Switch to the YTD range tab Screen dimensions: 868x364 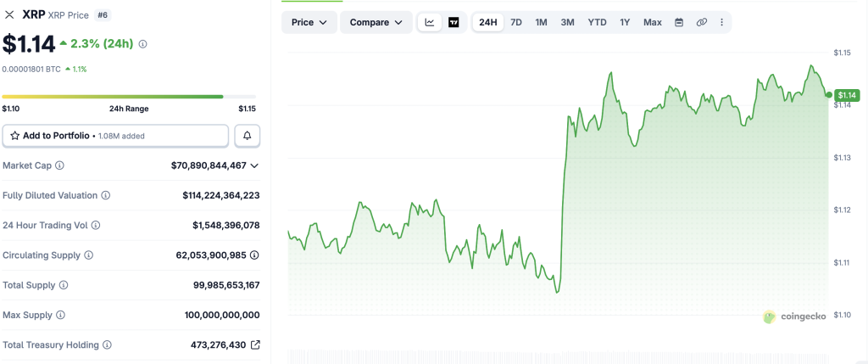tap(597, 22)
